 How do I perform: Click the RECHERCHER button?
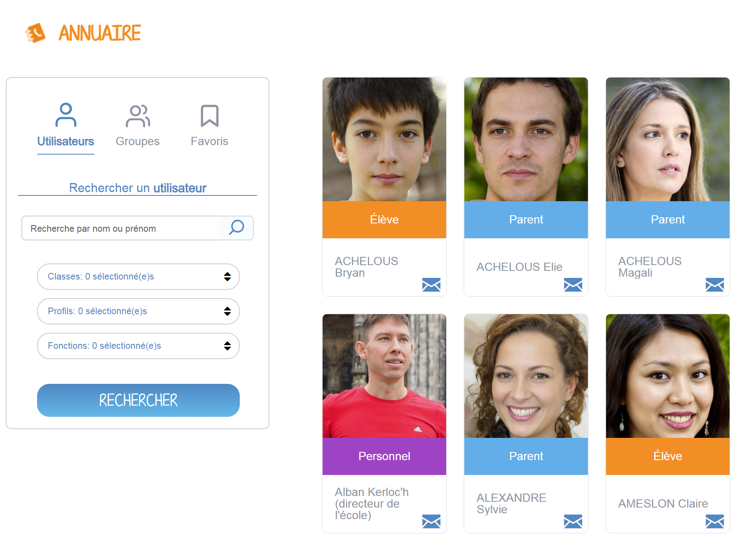(138, 400)
